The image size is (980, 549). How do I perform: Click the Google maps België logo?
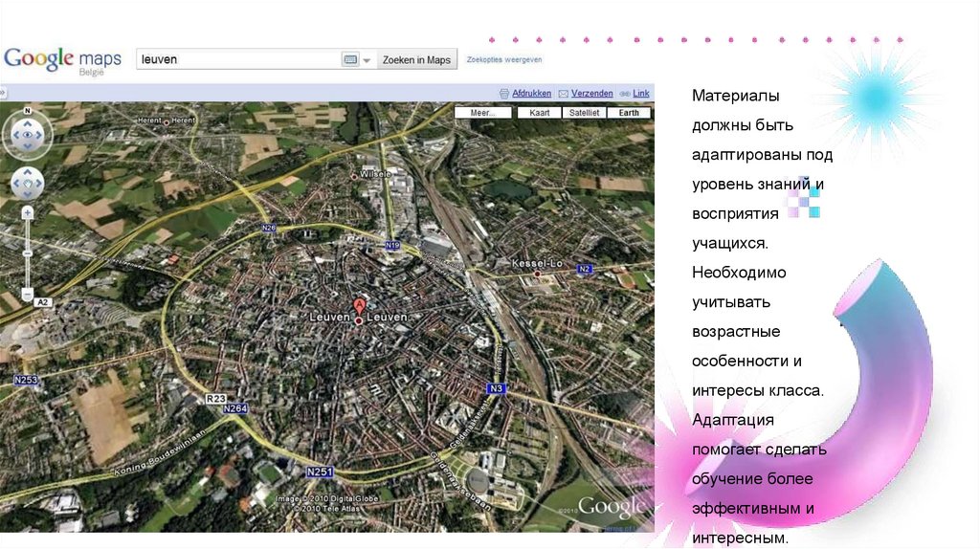[x=62, y=61]
